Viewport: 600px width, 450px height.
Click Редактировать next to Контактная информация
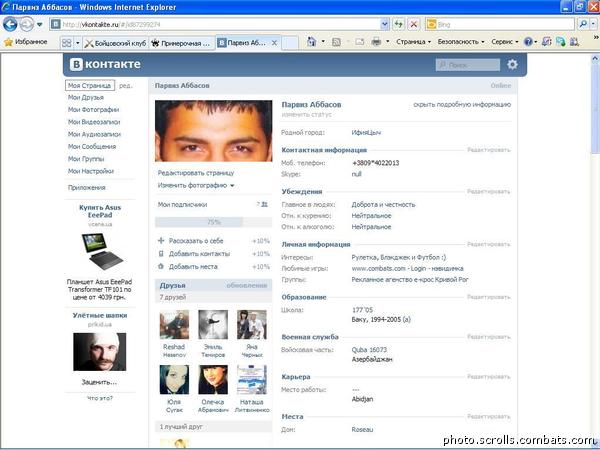pos(489,150)
